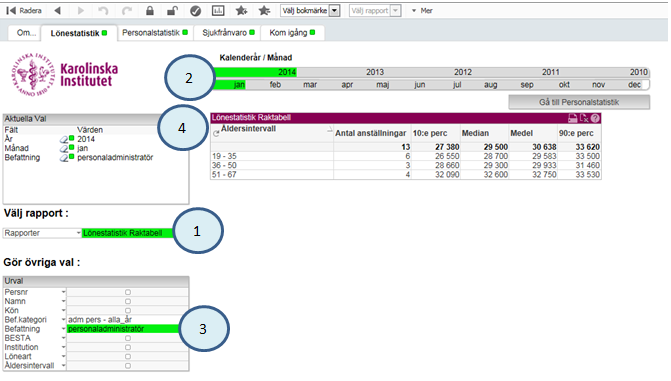The image size is (671, 381).
Task: Click the sort indicator on the Åldersintervall column
Action: point(330,129)
